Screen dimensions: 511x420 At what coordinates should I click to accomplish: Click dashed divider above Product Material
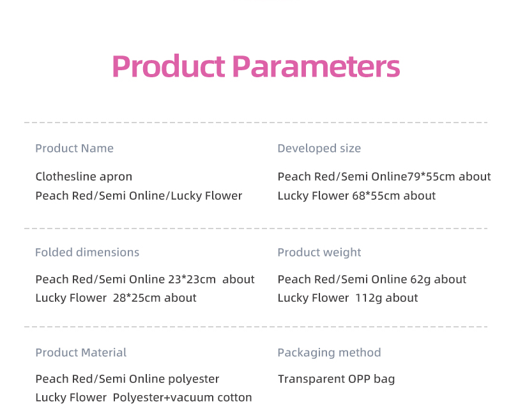click(256, 327)
